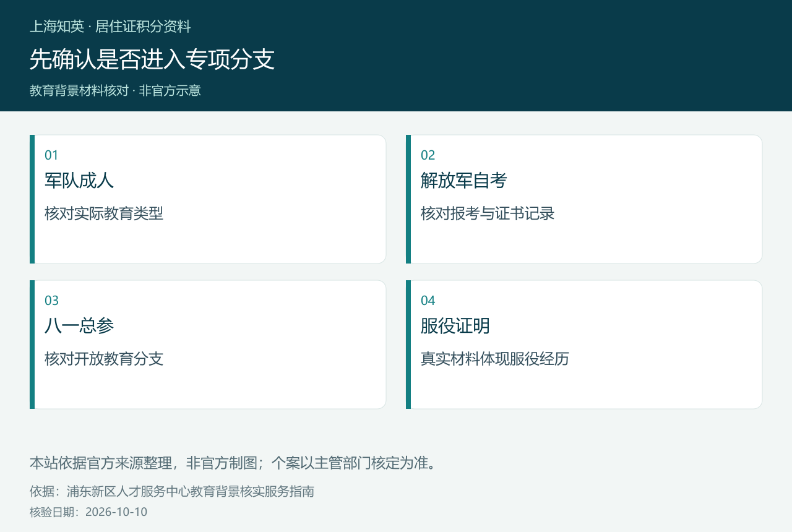792x532 pixels.
Task: Click the title 先确认是否进入专项分支
Action: tap(152, 59)
